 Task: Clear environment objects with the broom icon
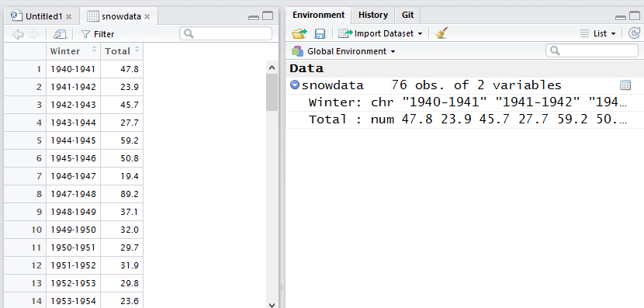click(441, 33)
